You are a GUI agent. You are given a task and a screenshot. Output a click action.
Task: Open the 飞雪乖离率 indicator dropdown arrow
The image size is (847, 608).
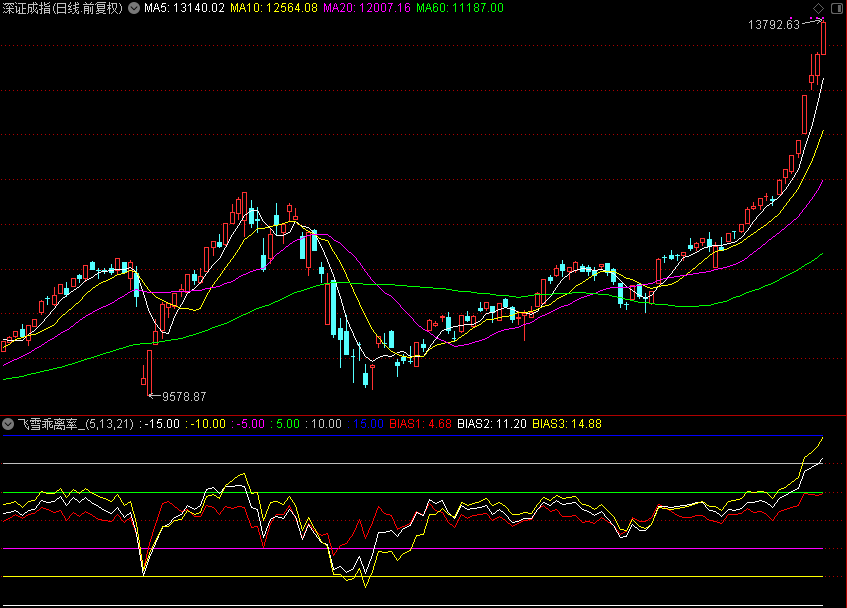tap(8, 424)
